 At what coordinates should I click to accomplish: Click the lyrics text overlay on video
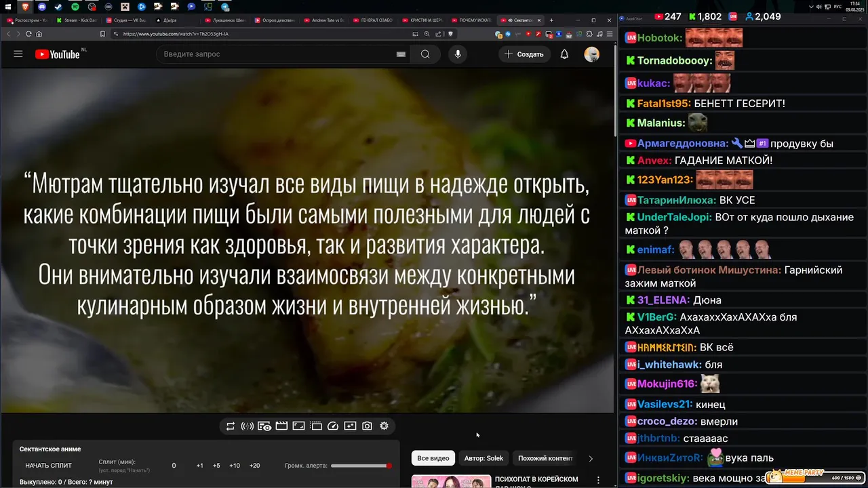pos(307,245)
